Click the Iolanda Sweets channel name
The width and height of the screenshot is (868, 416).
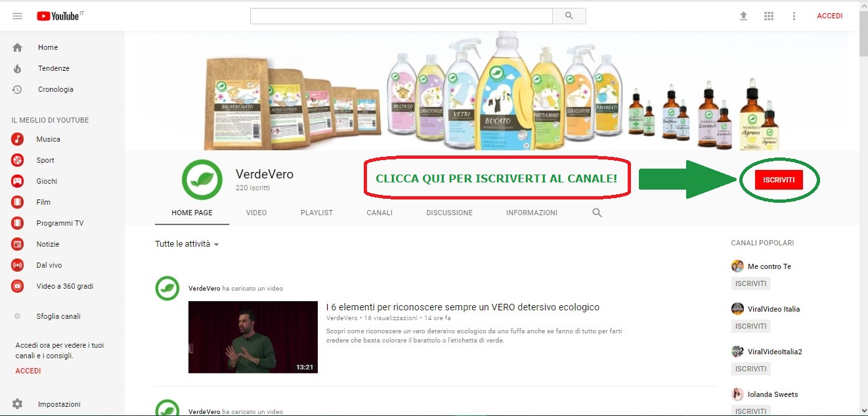[773, 394]
